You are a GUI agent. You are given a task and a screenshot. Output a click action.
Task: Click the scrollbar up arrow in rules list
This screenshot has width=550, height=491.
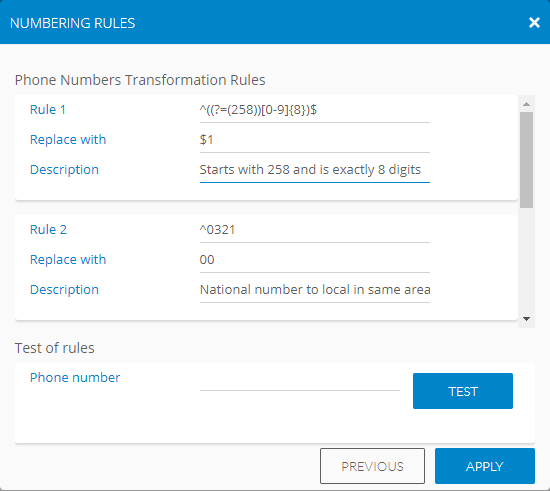pos(526,104)
